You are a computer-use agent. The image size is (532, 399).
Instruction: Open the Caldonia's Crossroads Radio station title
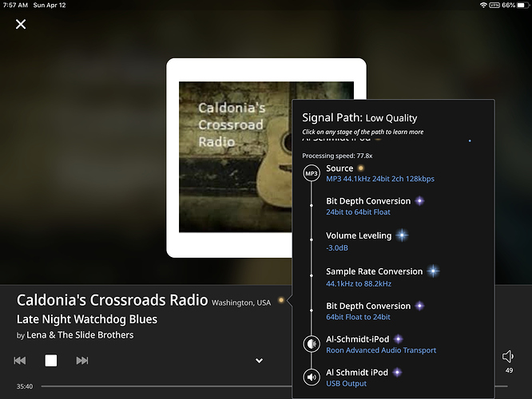click(112, 300)
